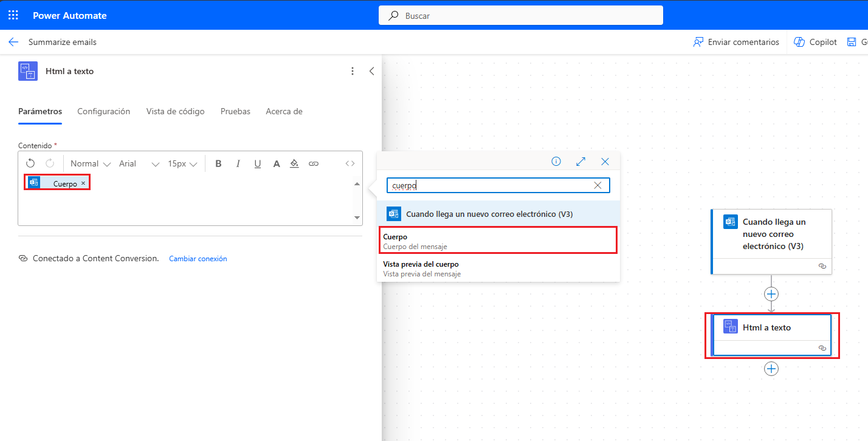Add a step between trigger and Html a texto
This screenshot has height=441, width=868.
[771, 294]
